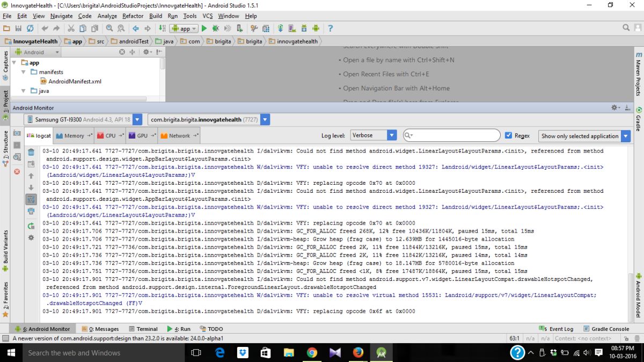Click the logcat search input field
644x362 pixels.
(x=451, y=135)
